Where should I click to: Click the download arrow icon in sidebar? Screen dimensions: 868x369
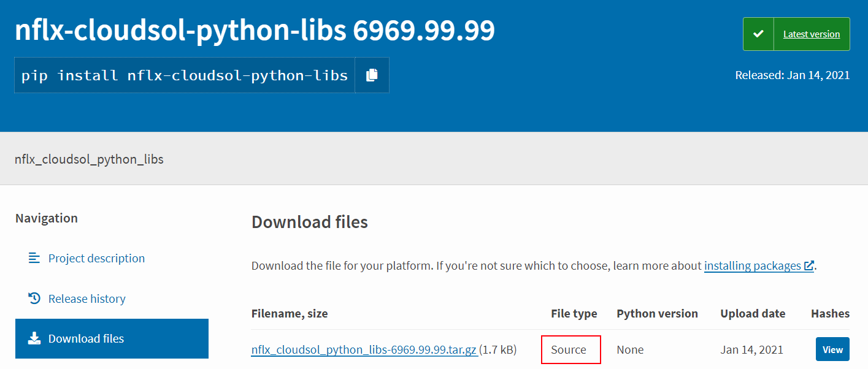pyautogui.click(x=34, y=338)
